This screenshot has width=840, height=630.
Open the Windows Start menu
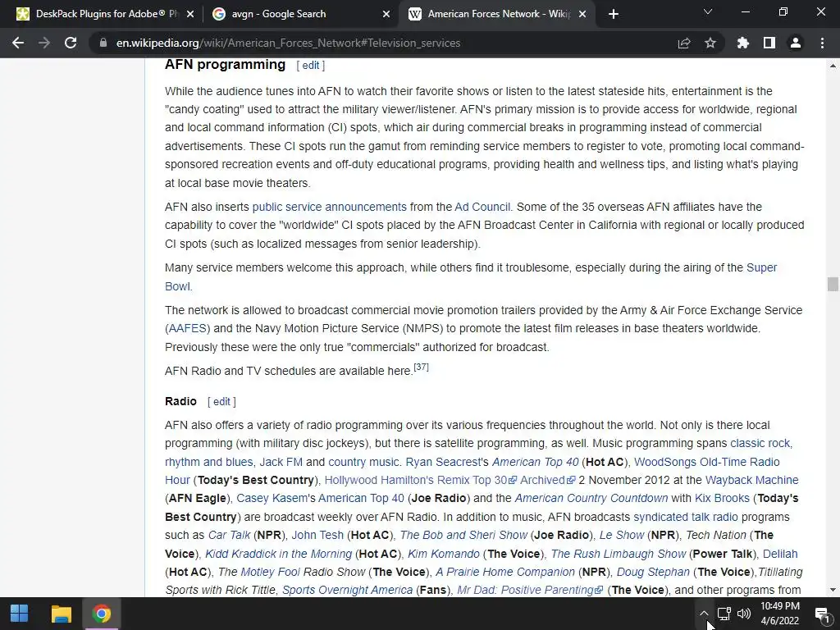pos(20,614)
